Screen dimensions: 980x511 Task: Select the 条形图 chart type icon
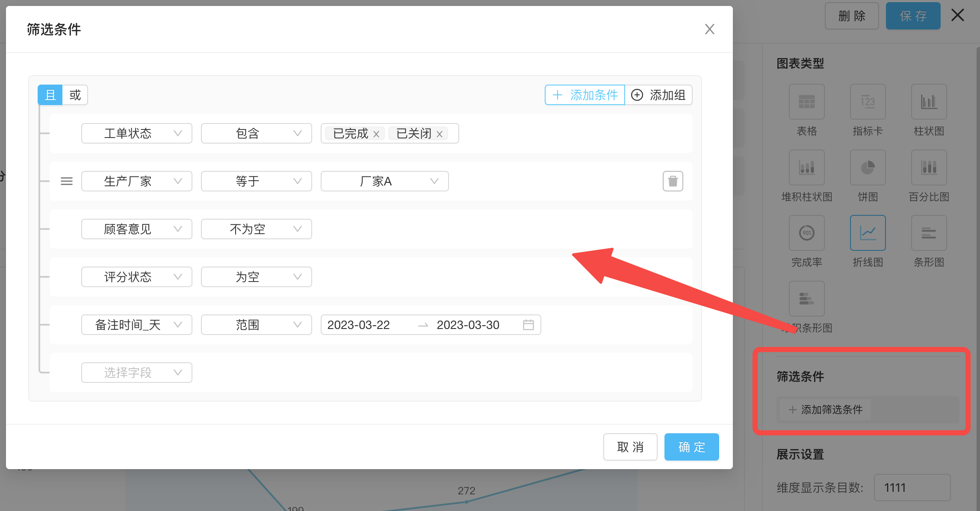click(929, 233)
